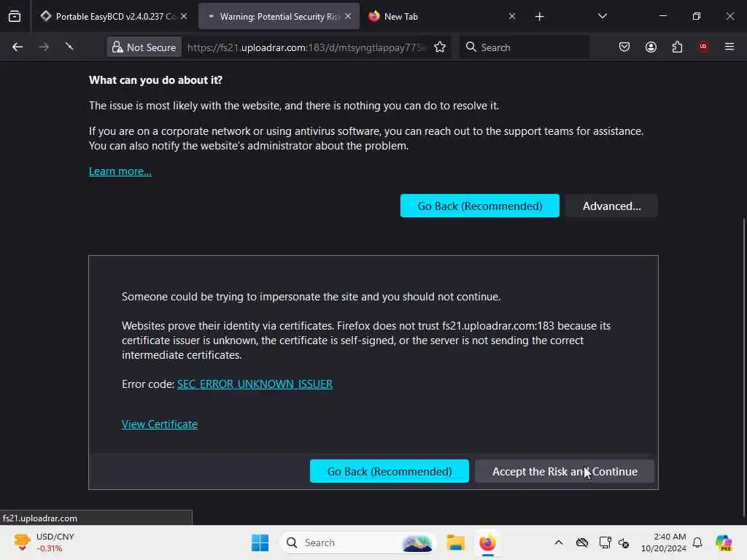Click lower Go Back (Recommended) button
Screen dimensions: 747x560
tap(390, 471)
